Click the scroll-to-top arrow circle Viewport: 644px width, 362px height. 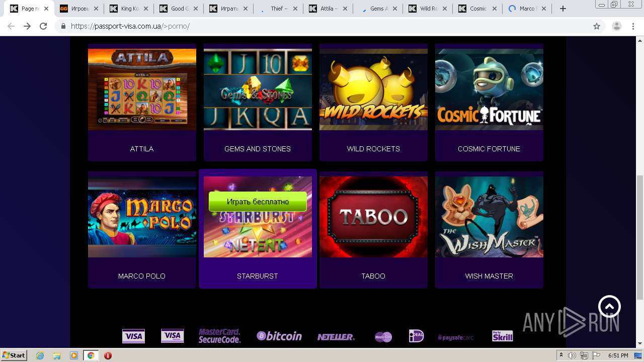pyautogui.click(x=609, y=306)
